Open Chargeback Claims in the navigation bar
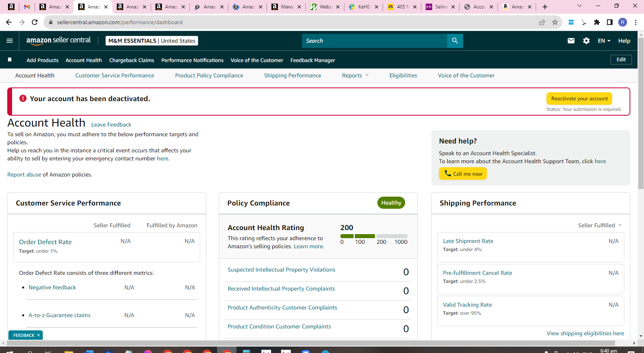The image size is (644, 353). (x=132, y=60)
